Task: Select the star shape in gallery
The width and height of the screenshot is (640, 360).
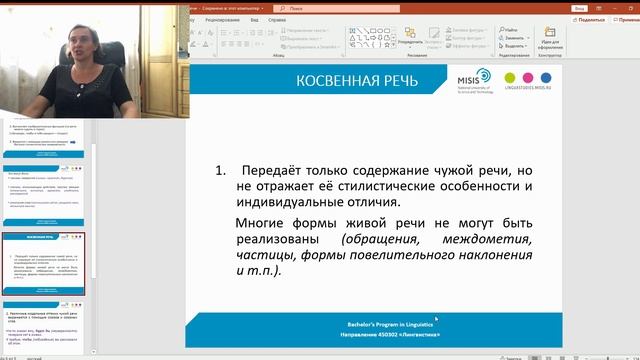Action: (x=387, y=44)
